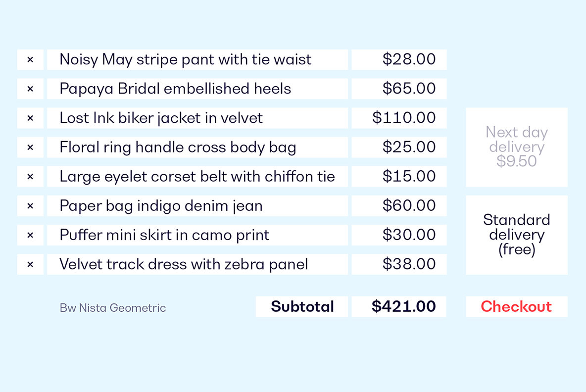Remove Velvet track dress item
The height and width of the screenshot is (392, 586).
[30, 264]
